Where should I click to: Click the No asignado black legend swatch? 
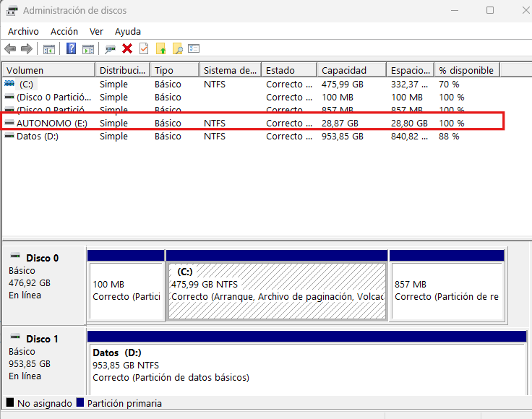(10, 402)
